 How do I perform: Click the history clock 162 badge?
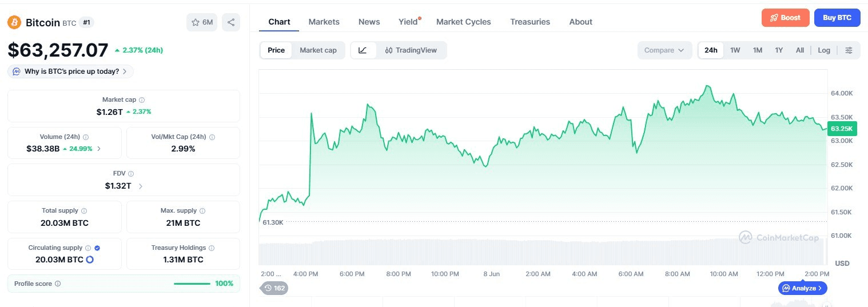(x=274, y=288)
